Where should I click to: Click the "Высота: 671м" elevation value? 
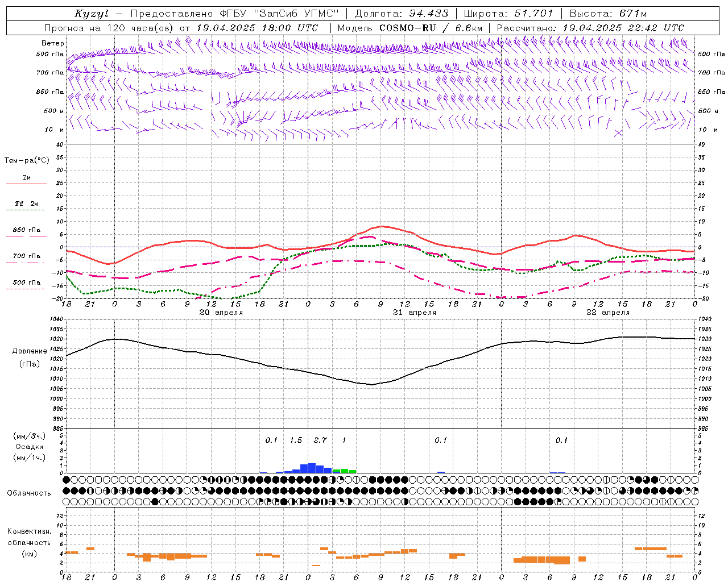608,14
